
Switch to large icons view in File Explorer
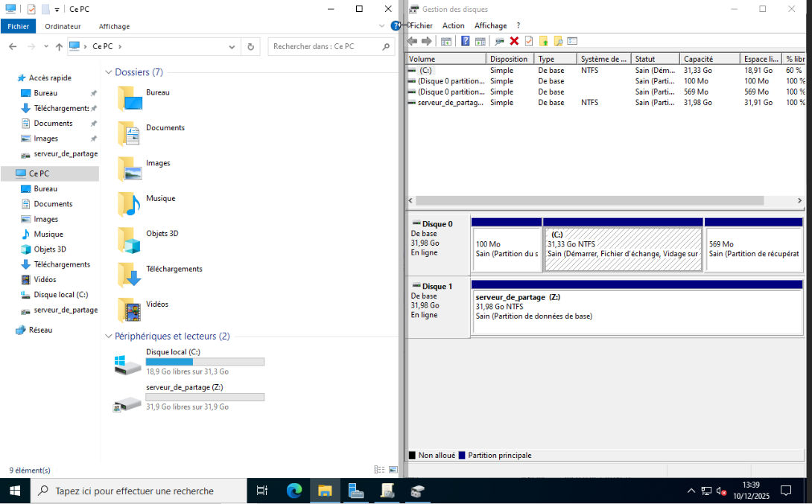(393, 470)
